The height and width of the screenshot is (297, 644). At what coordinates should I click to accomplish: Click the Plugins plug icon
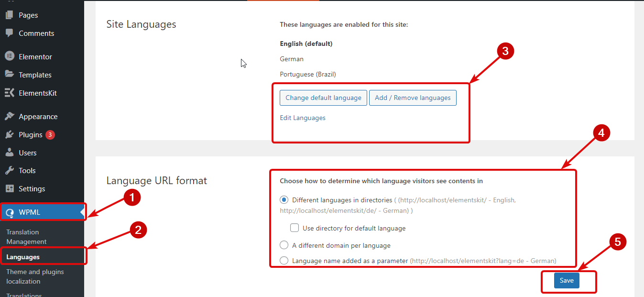(x=9, y=134)
